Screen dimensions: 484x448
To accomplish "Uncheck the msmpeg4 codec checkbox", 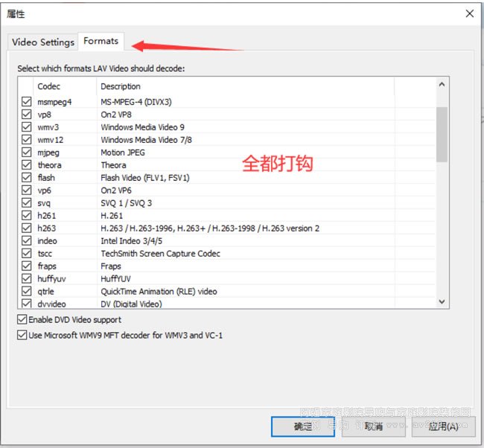I will click(x=27, y=102).
